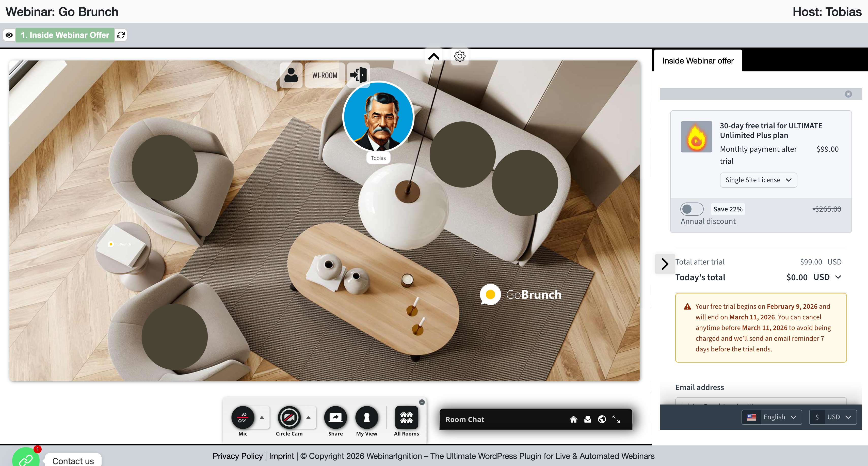Click the Share screen button
Viewport: 868px width, 466px height.
tap(336, 418)
